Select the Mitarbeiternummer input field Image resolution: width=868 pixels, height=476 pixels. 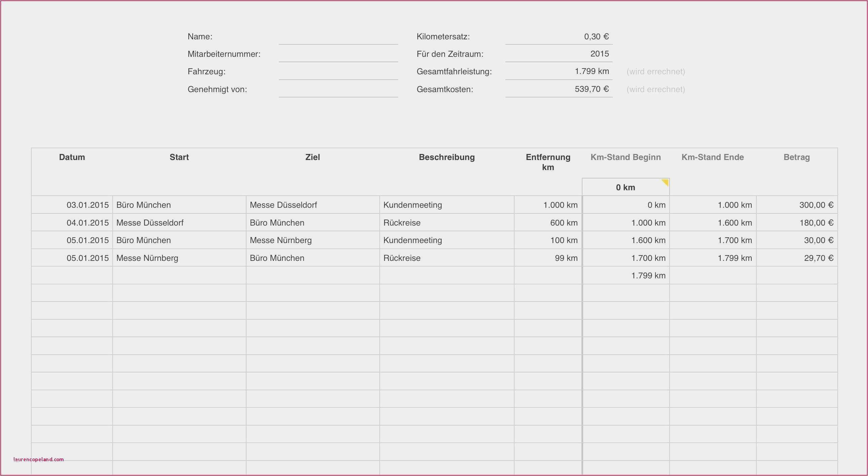click(x=338, y=58)
